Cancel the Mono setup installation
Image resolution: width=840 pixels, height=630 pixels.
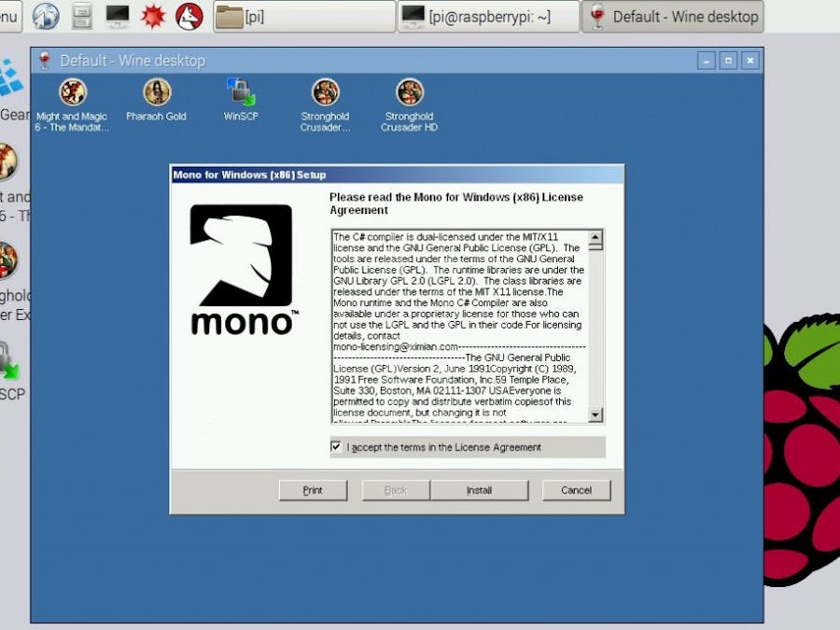[576, 489]
